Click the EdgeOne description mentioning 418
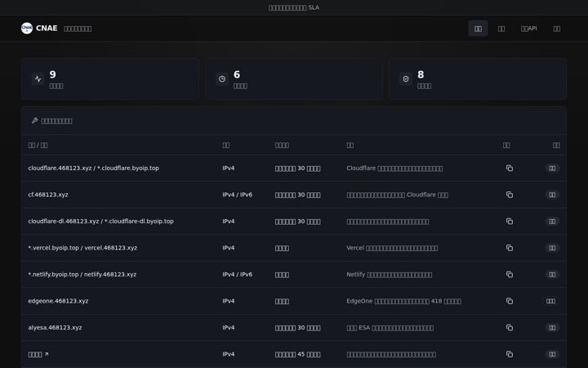This screenshot has height=368, width=588. point(404,301)
